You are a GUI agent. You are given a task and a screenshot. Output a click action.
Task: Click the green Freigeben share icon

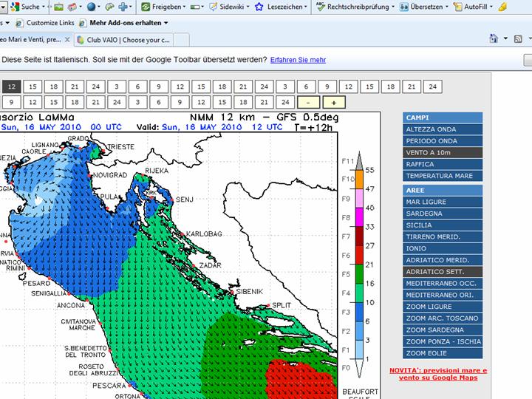146,7
